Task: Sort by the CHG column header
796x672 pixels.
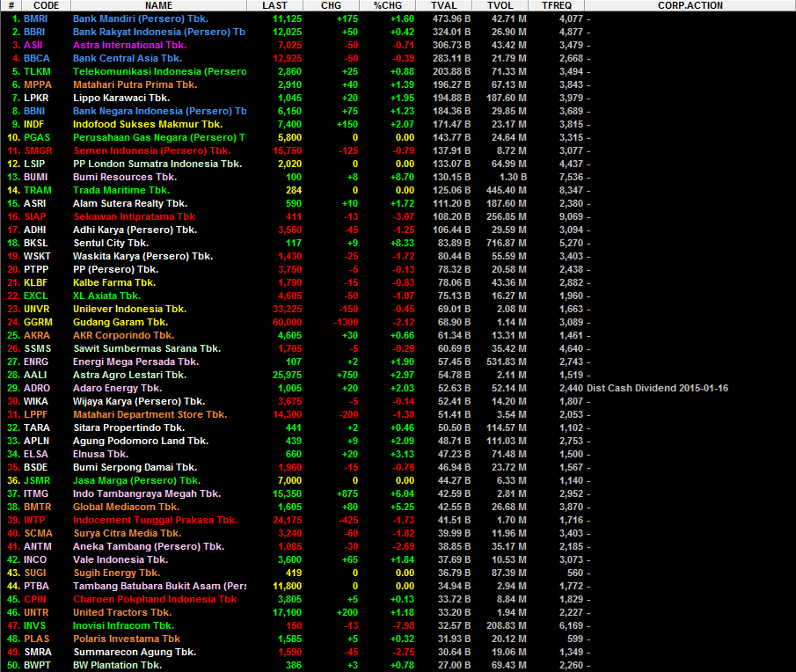Action: 331,5
